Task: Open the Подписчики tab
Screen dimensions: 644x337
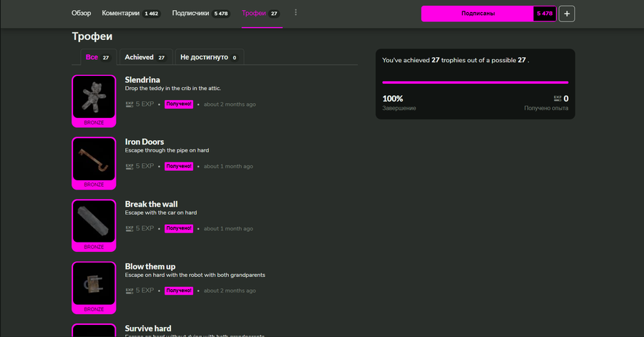Action: [201, 13]
